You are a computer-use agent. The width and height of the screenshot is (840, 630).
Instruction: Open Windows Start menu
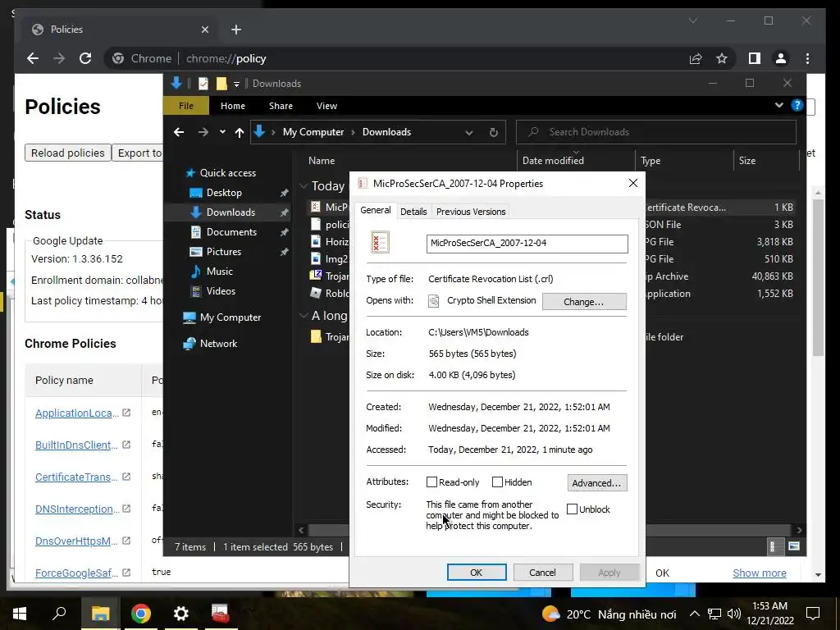(20, 614)
